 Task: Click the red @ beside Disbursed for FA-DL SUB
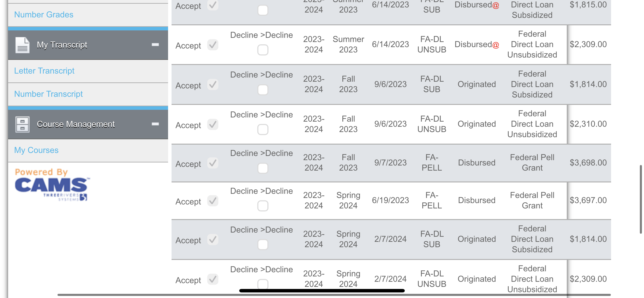(495, 5)
